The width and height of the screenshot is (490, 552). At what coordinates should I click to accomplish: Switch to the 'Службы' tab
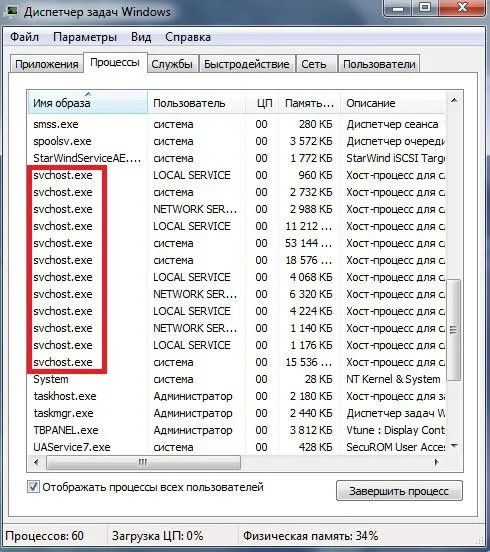coord(172,64)
